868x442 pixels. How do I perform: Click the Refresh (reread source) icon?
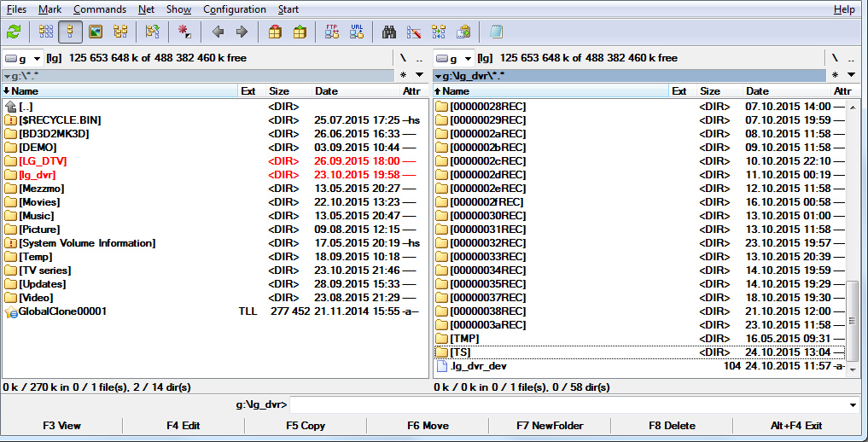tap(14, 32)
